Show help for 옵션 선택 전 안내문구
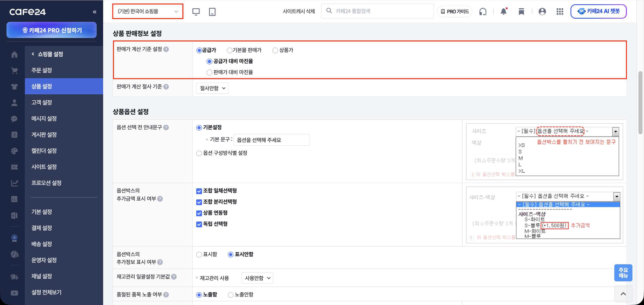The width and height of the screenshot is (644, 305). 166,127
